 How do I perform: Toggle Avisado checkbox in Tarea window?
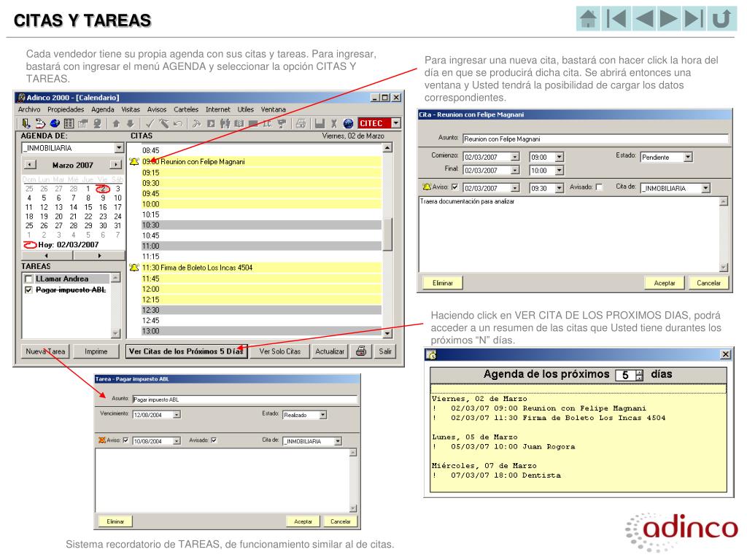pos(214,440)
